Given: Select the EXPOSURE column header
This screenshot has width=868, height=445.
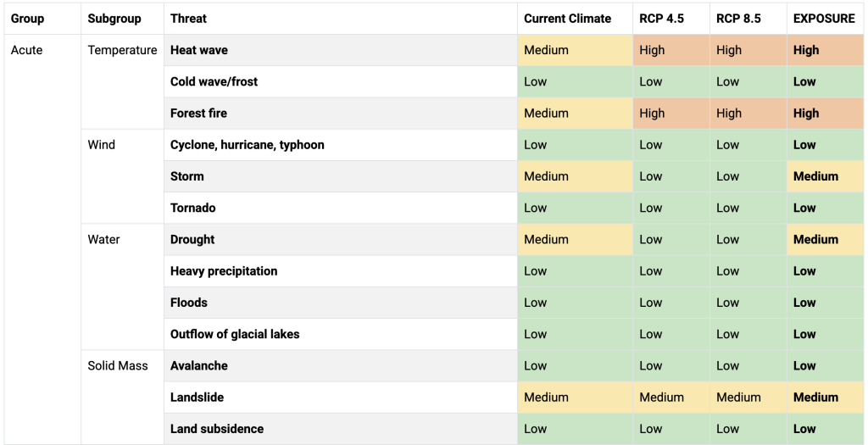Looking at the screenshot, I should pyautogui.click(x=826, y=19).
